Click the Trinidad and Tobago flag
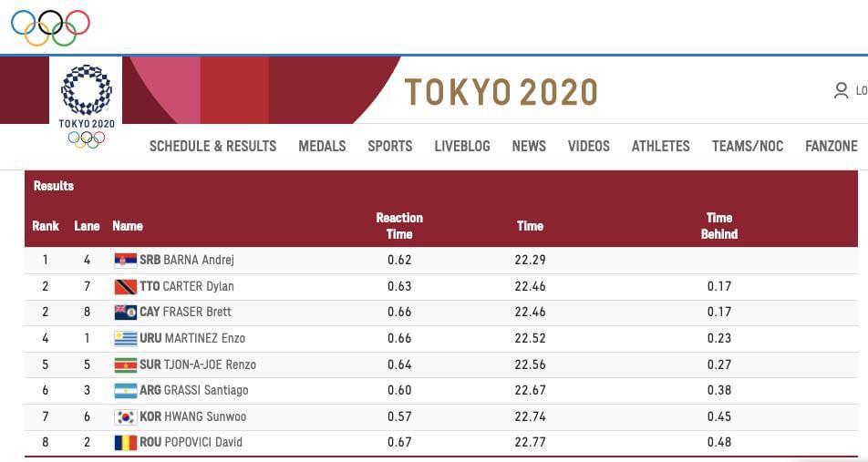868x462 pixels. [x=125, y=286]
